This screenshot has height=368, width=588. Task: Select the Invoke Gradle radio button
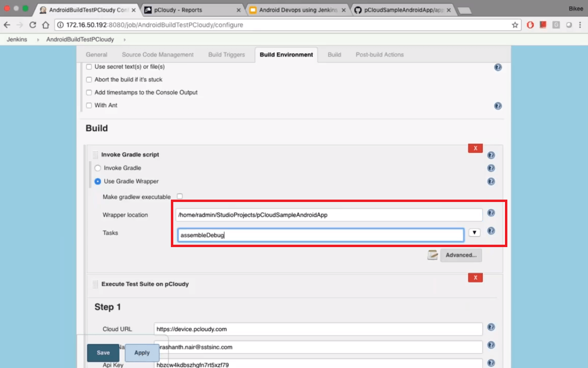(x=98, y=168)
